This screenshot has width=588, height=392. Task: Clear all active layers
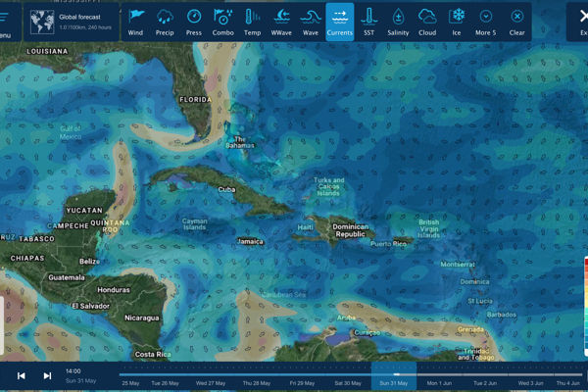pos(516,21)
